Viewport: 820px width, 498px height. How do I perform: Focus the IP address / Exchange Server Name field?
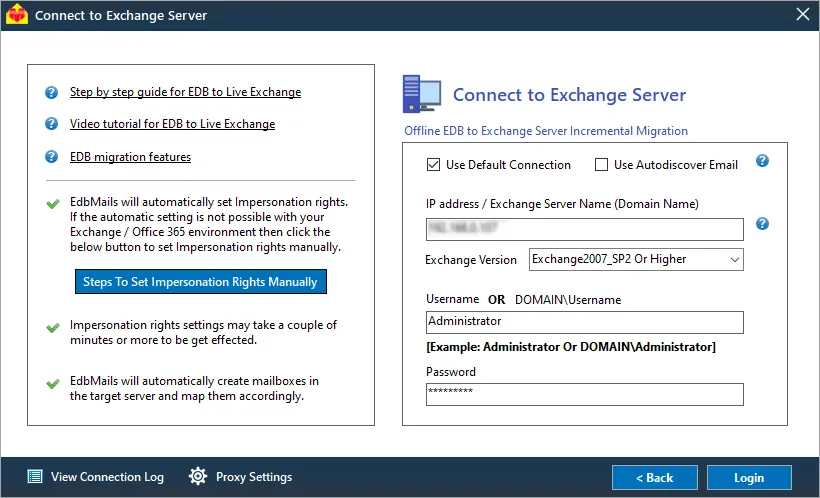click(585, 229)
